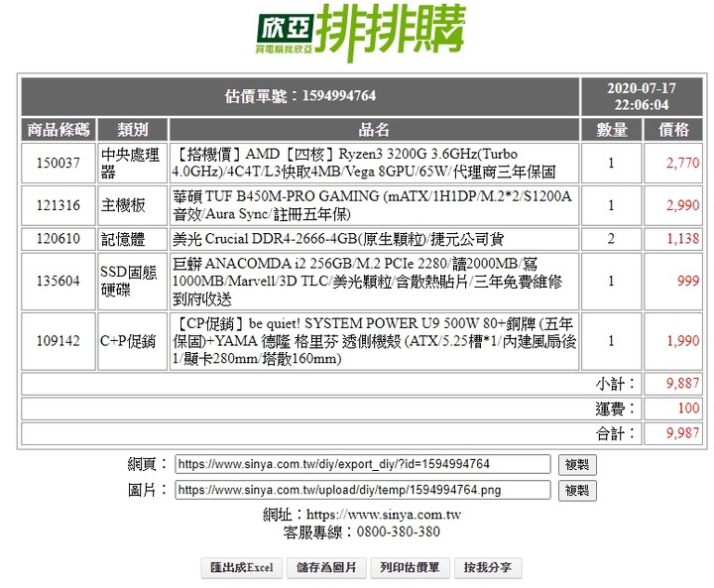This screenshot has height=588, width=714.
Task: Click the 主機板 category cell
Action: click(x=133, y=205)
